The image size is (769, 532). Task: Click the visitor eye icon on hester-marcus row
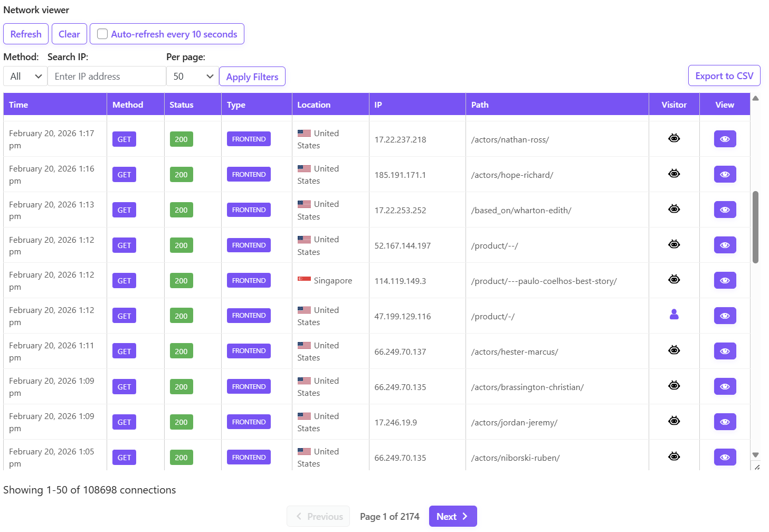(x=674, y=350)
